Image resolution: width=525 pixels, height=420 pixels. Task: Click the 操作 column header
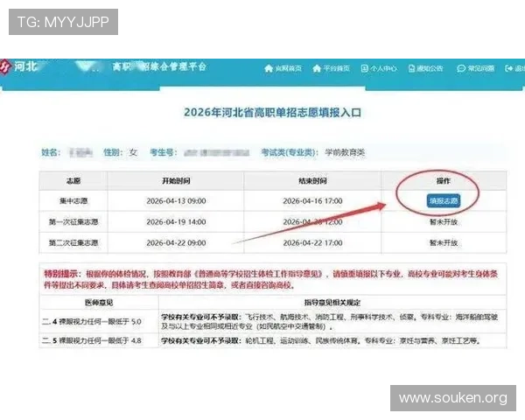coord(444,181)
